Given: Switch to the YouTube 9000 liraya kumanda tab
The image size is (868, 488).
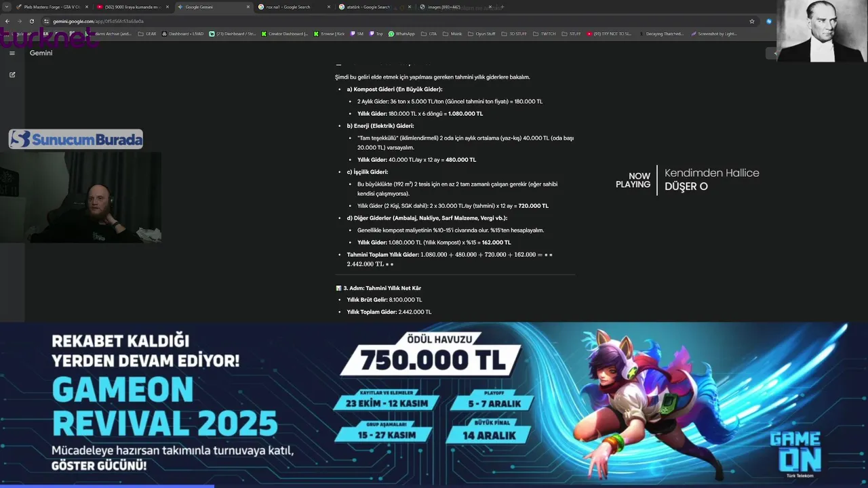Looking at the screenshot, I should 132,7.
